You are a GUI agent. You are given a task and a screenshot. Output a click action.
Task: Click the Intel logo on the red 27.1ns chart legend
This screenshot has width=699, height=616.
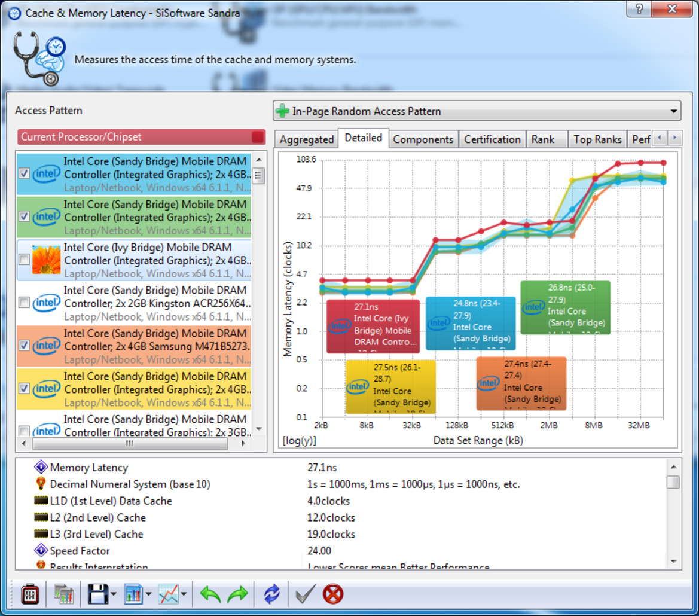pos(340,327)
